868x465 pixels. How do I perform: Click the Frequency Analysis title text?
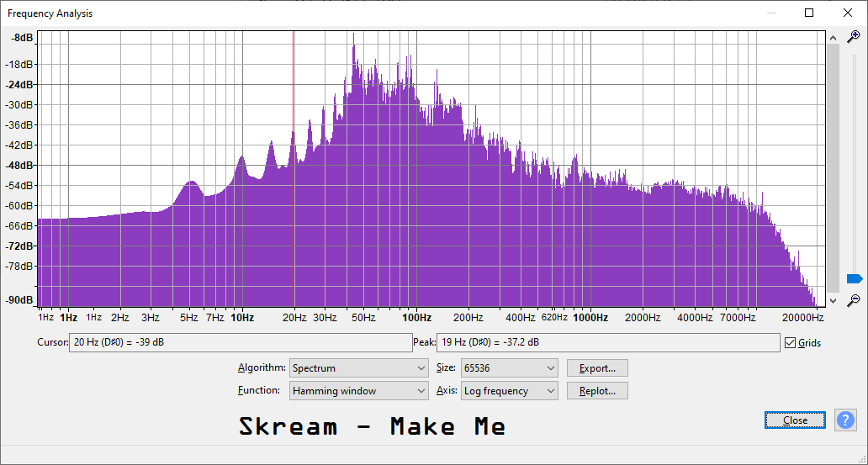[x=50, y=13]
